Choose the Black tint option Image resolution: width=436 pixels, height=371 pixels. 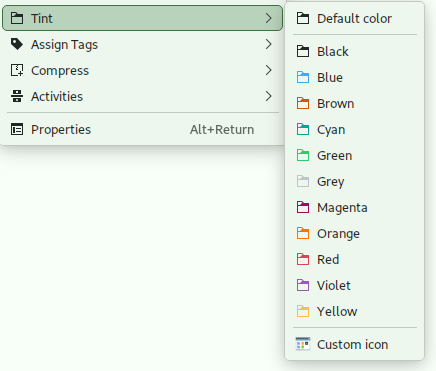coord(355,51)
